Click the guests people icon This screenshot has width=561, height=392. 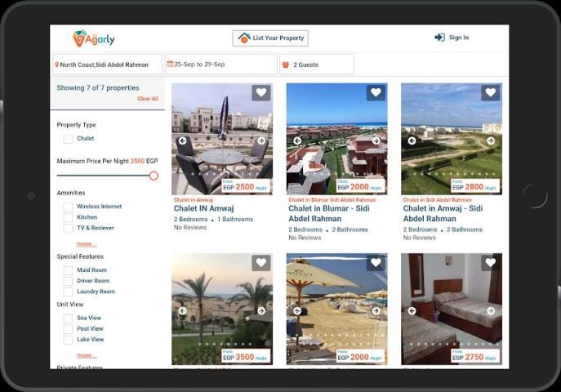(286, 65)
